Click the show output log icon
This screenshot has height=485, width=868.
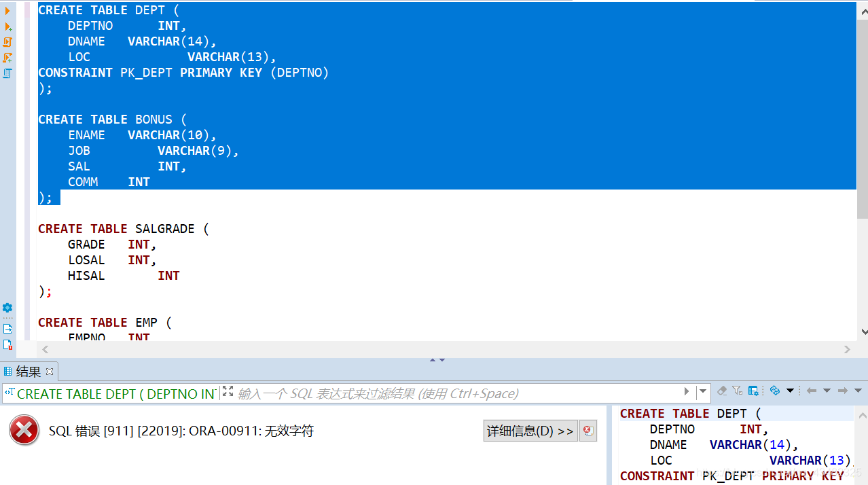coord(7,329)
